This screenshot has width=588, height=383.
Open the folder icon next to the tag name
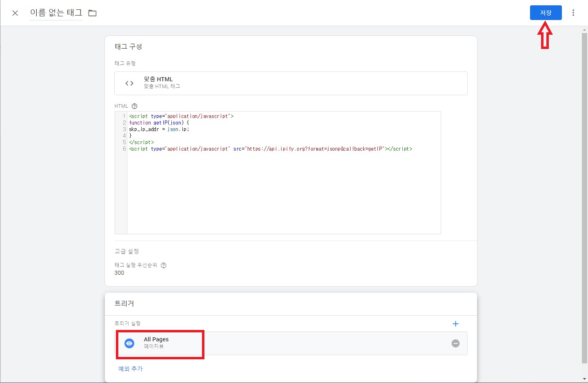coord(93,13)
